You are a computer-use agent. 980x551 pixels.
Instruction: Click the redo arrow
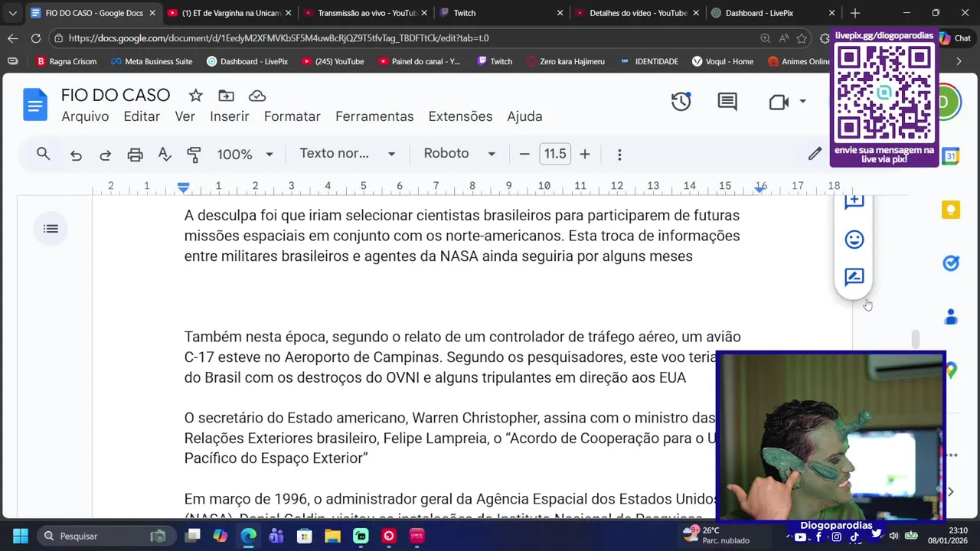[x=105, y=155]
